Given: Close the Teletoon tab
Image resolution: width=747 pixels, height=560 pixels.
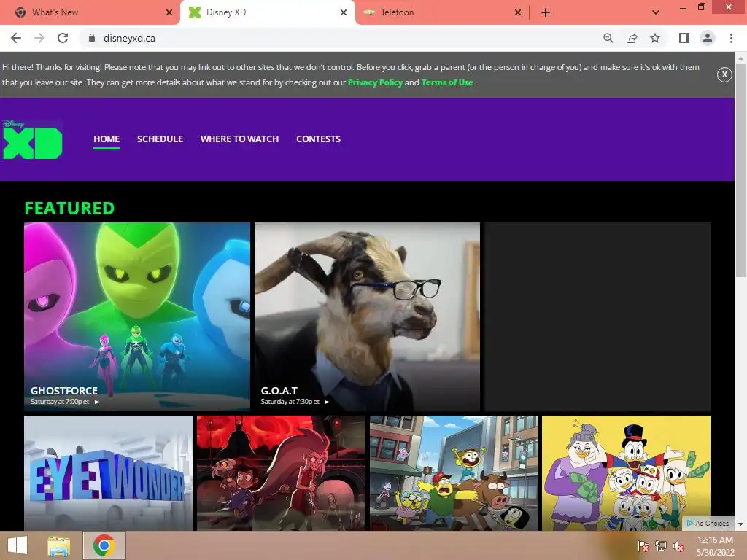Looking at the screenshot, I should pyautogui.click(x=518, y=12).
